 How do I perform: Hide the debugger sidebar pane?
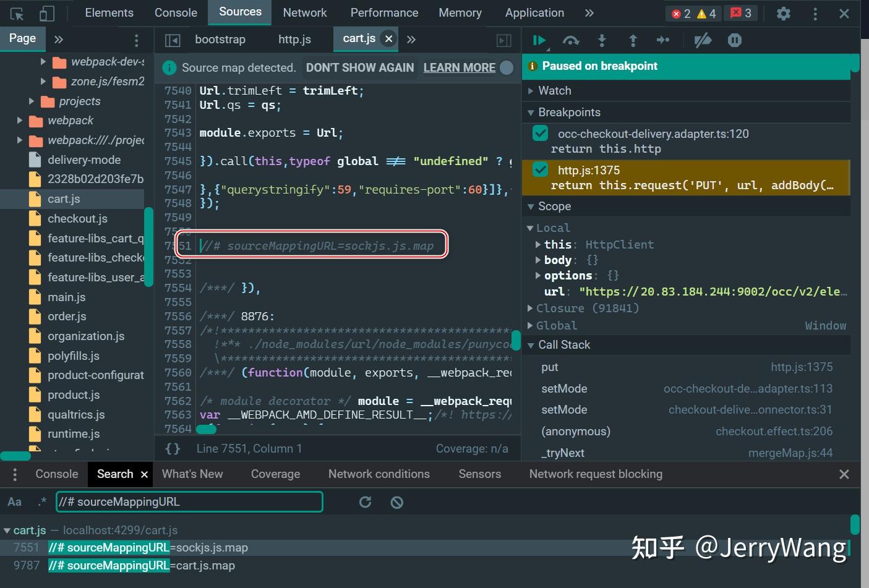[504, 40]
